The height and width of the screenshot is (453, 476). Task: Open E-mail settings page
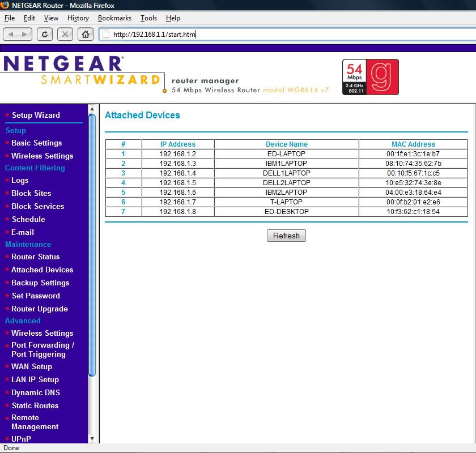click(23, 232)
